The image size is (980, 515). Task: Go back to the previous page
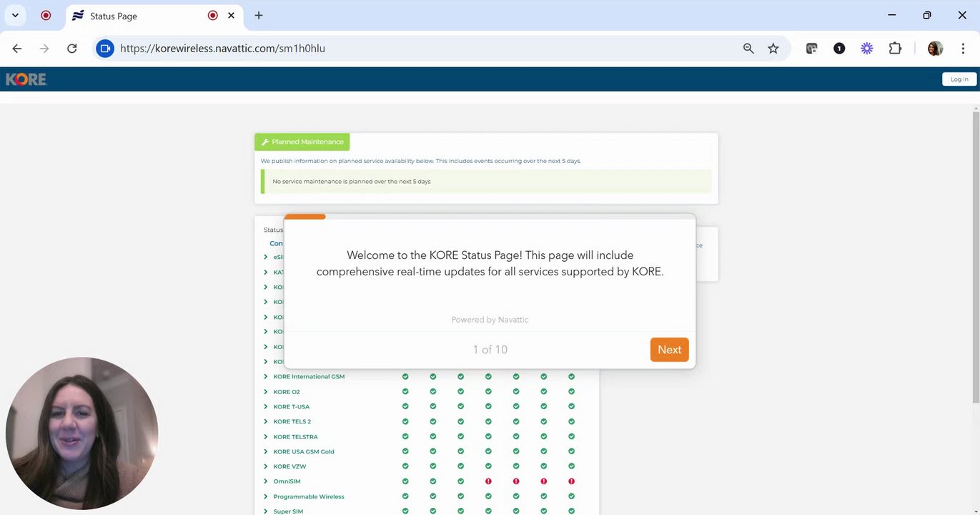(x=17, y=49)
